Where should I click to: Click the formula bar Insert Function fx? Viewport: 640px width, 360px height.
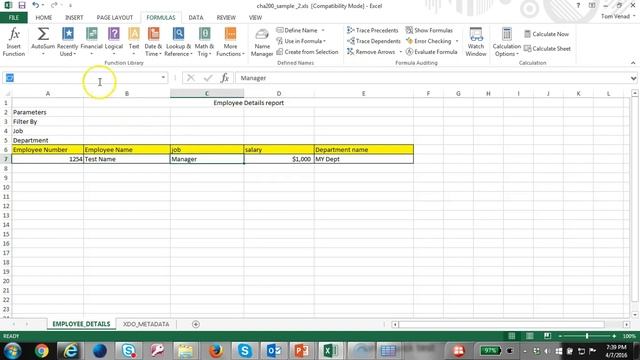tap(224, 78)
